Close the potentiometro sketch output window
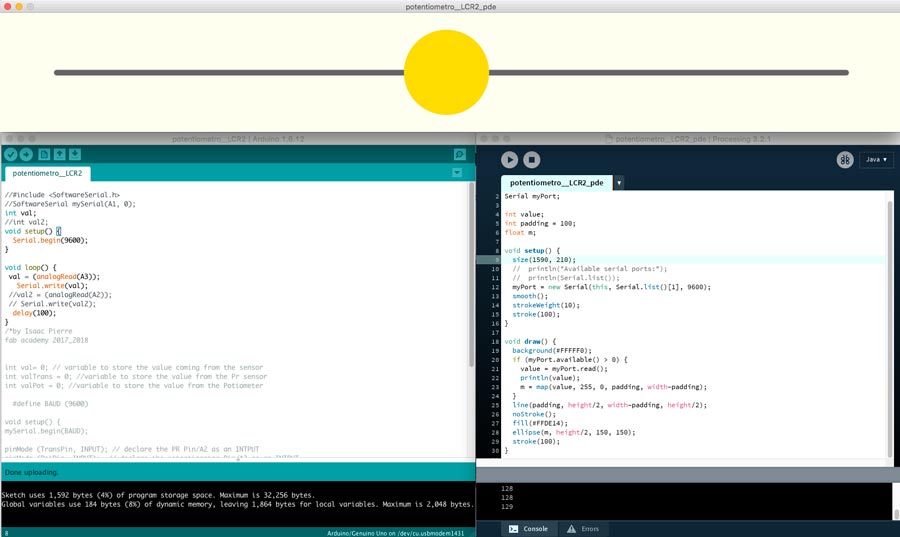This screenshot has height=537, width=900. click(x=9, y=6)
